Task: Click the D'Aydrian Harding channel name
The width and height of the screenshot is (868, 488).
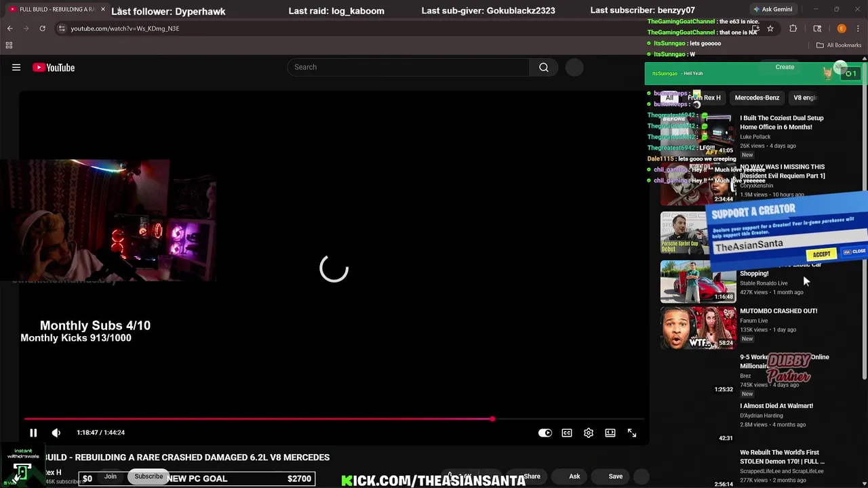Action: [762, 415]
